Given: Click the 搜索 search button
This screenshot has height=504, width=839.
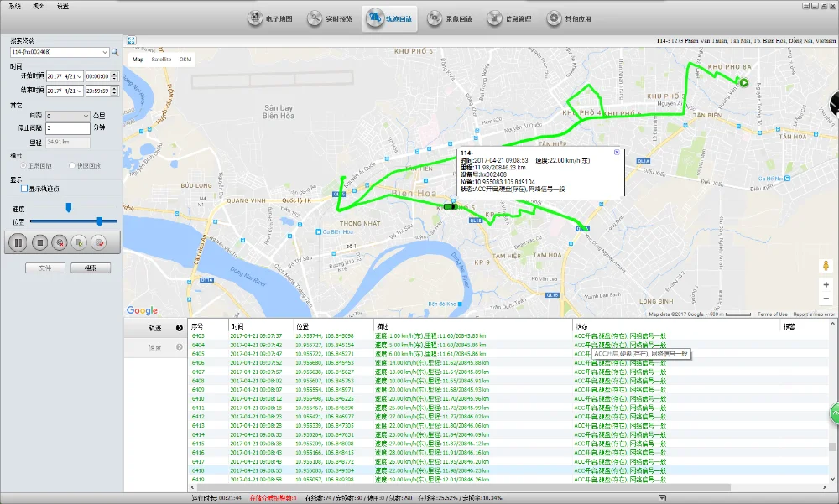Looking at the screenshot, I should pos(91,268).
